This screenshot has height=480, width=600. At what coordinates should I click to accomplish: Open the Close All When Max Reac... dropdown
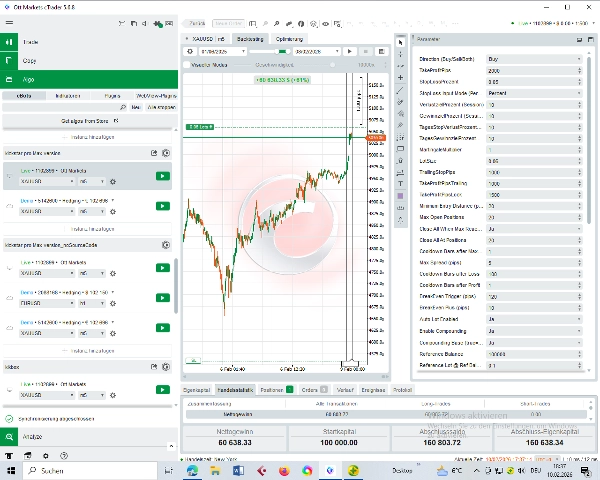(535, 229)
